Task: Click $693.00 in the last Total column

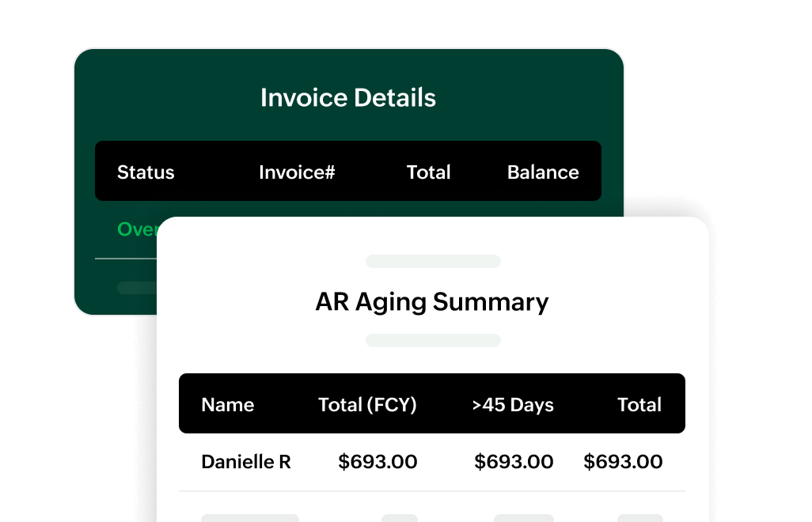Action: click(623, 462)
